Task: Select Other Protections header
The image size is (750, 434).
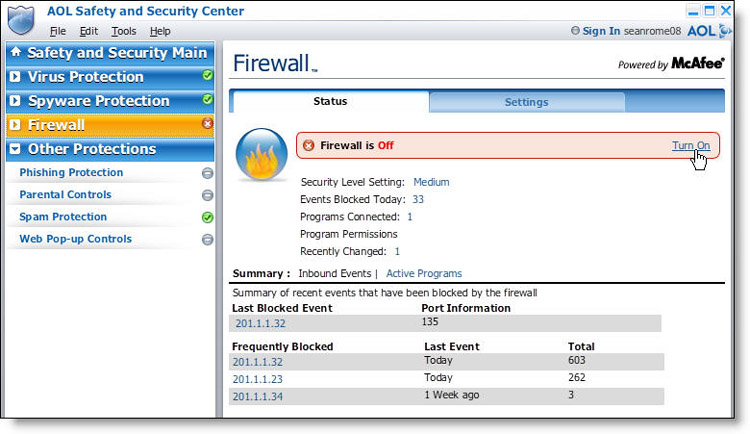Action: pyautogui.click(x=110, y=149)
